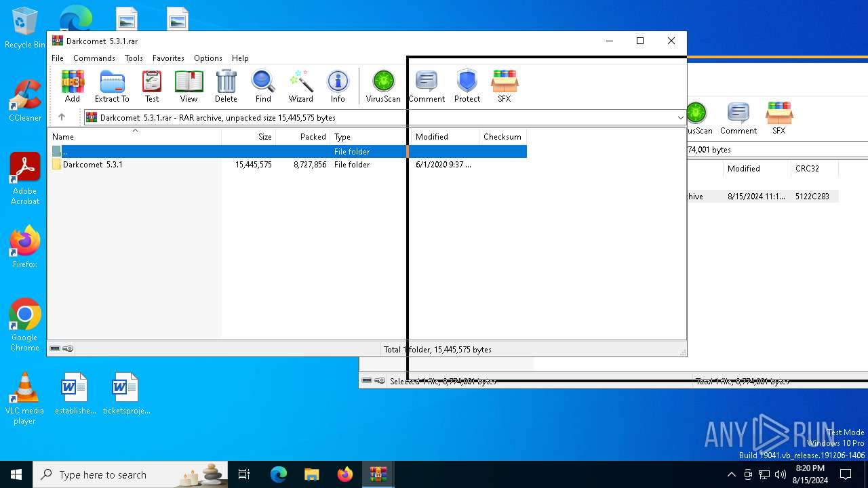Open Recycle Bin on desktop
This screenshot has width=868, height=488.
coord(24,28)
